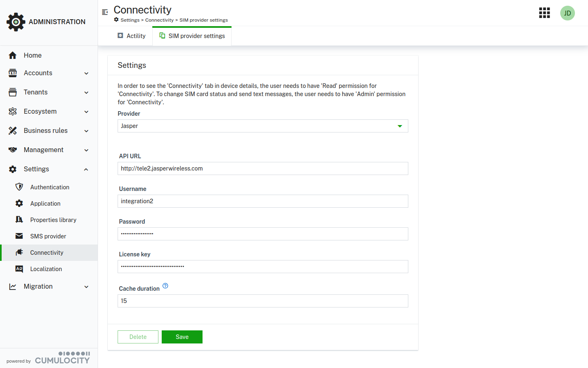
Task: Open Application in the Settings menu
Action: (45, 204)
